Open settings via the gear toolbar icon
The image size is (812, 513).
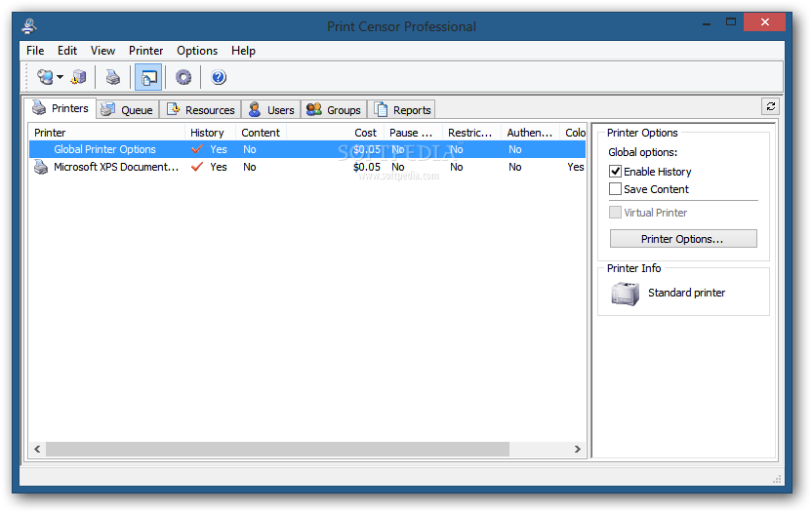pos(183,78)
